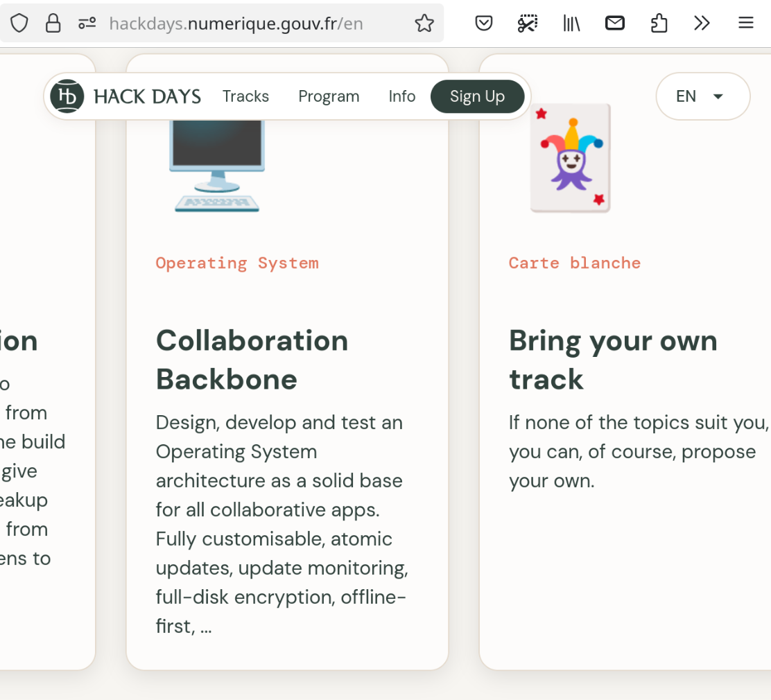Screen dimensions: 771x700
Task: Go to Tracks in the navigation bar
Action: (245, 96)
